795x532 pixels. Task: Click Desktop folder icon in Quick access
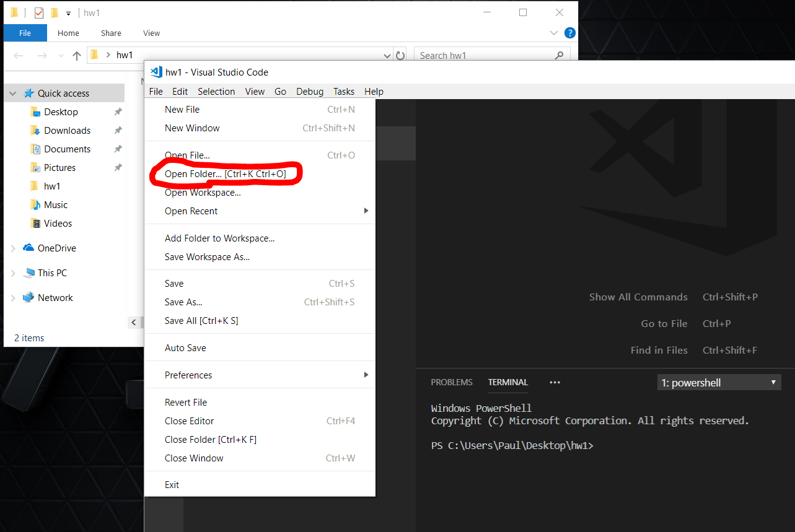(35, 112)
